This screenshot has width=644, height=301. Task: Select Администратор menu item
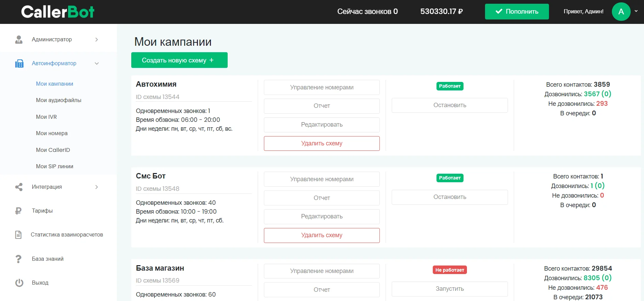[x=52, y=40]
